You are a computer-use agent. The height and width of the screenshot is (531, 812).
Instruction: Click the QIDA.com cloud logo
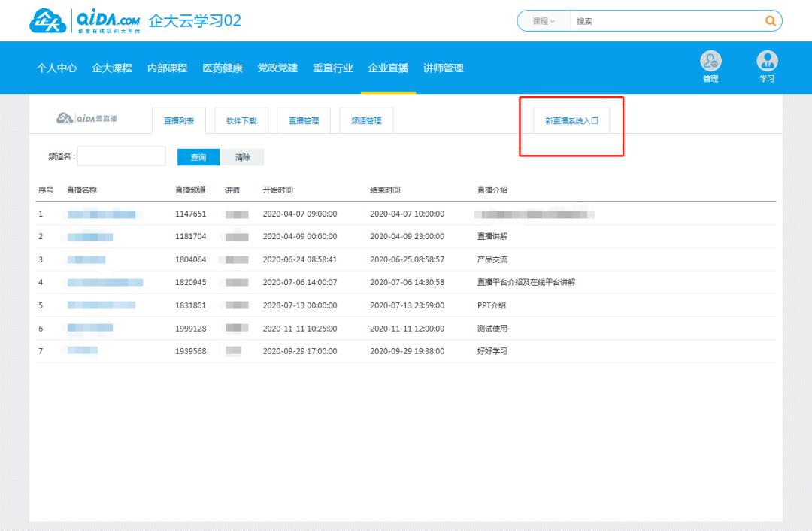(x=84, y=21)
